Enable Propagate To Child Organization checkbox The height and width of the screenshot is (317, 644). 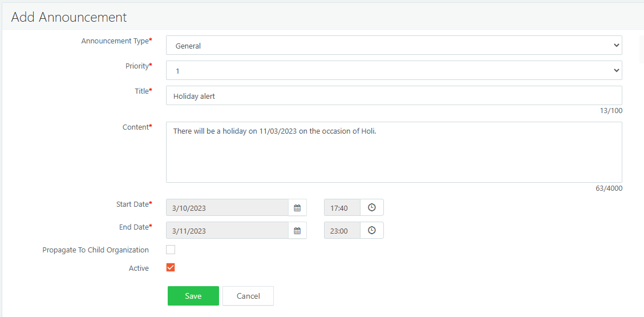pyautogui.click(x=171, y=250)
